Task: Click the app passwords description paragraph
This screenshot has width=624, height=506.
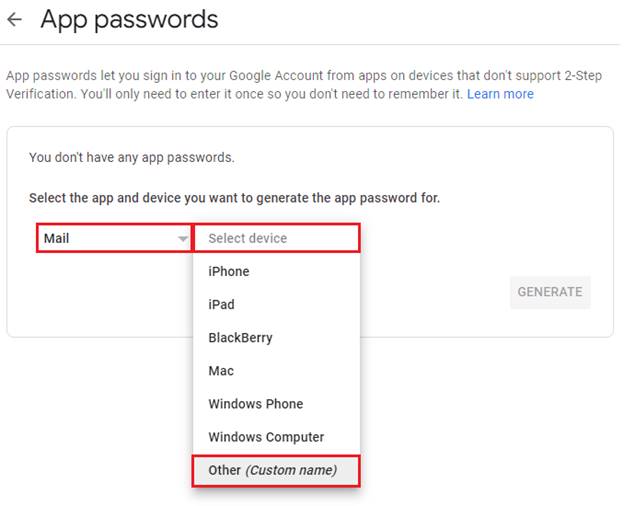Action: coord(300,85)
